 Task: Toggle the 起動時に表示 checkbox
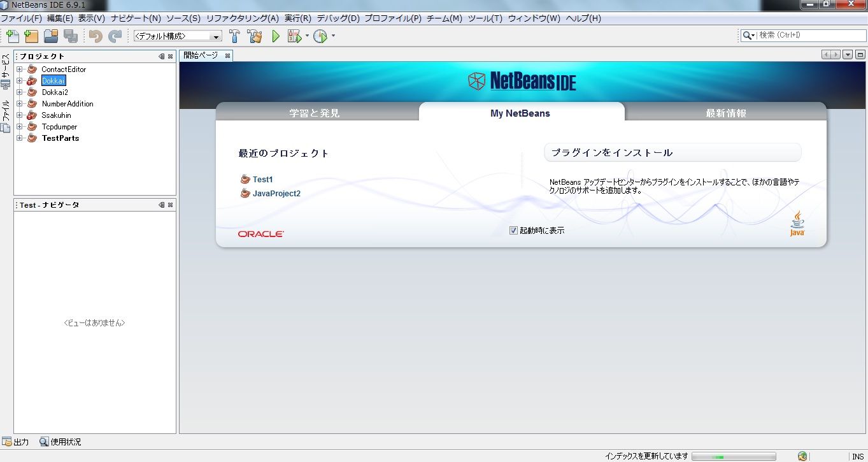513,231
